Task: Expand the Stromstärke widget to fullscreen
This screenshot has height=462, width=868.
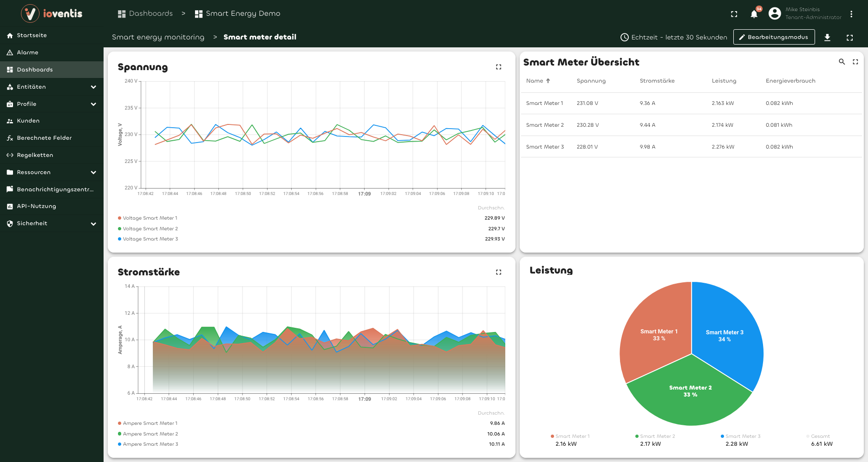Action: (498, 272)
